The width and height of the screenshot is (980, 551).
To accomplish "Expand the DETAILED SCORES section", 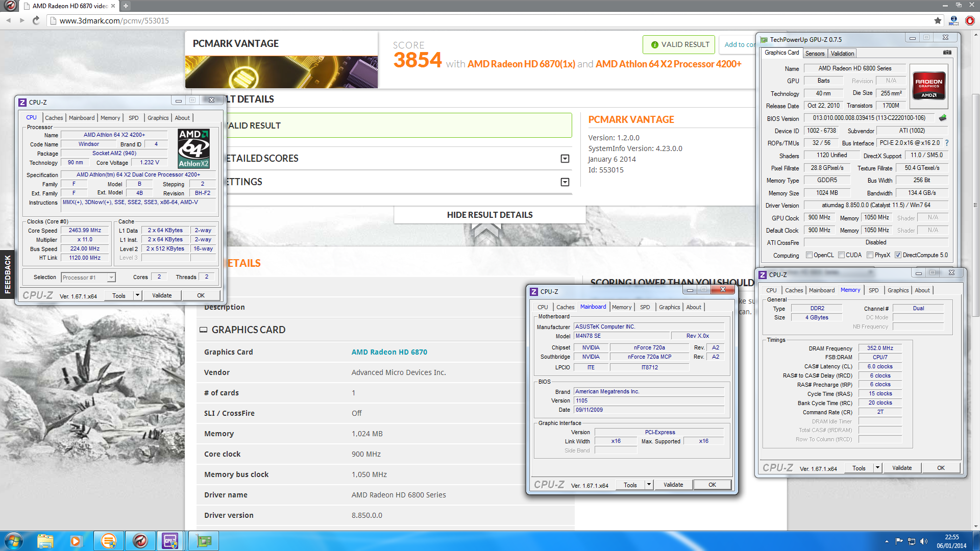I will click(565, 159).
